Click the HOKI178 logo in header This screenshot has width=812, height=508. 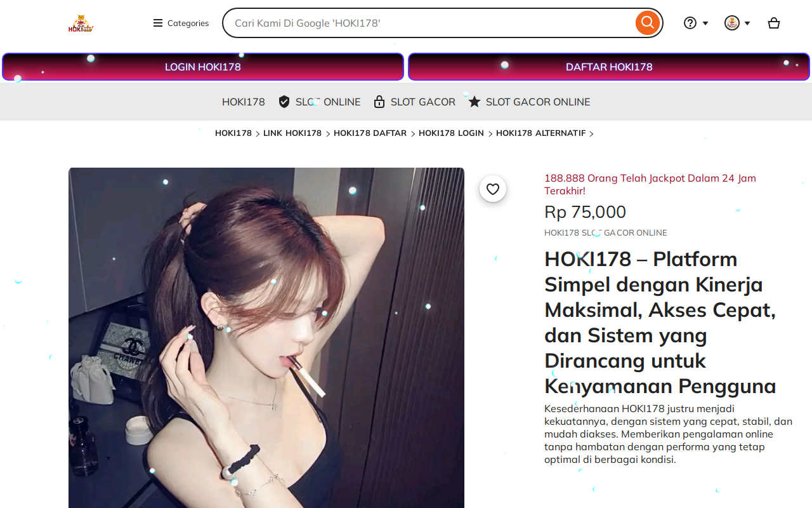coord(81,23)
